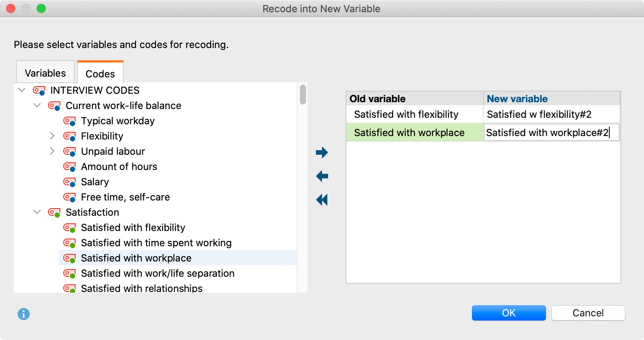Select the Codes tab
The height and width of the screenshot is (340, 644).
coord(100,74)
